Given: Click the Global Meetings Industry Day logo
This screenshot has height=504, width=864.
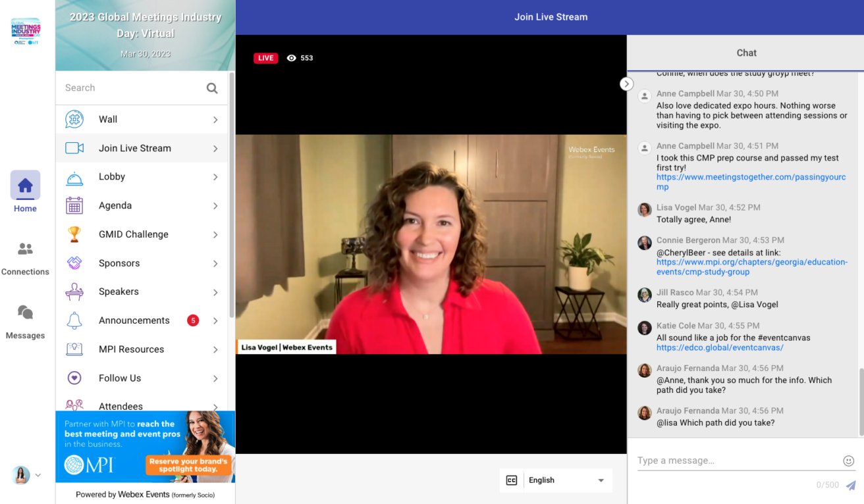Looking at the screenshot, I should pyautogui.click(x=26, y=32).
